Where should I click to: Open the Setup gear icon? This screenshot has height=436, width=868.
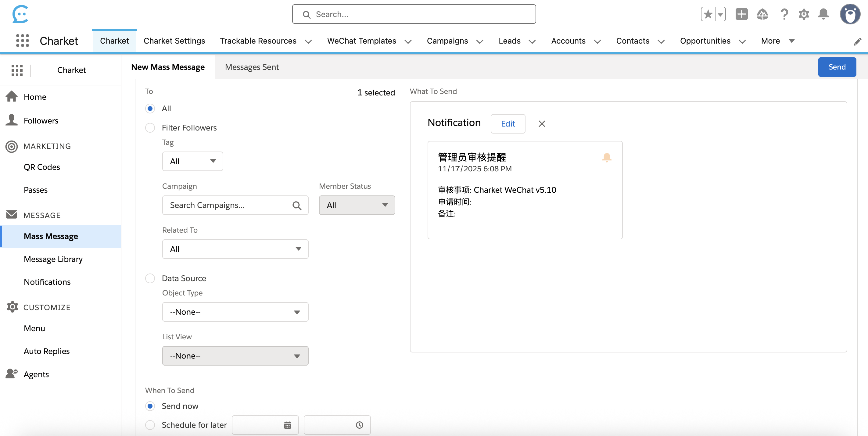click(804, 14)
